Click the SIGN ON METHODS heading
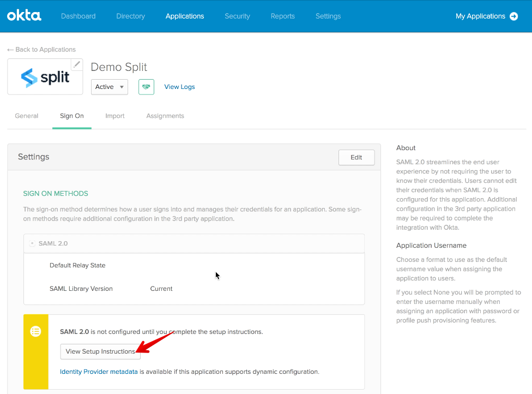The image size is (532, 394). tap(56, 193)
